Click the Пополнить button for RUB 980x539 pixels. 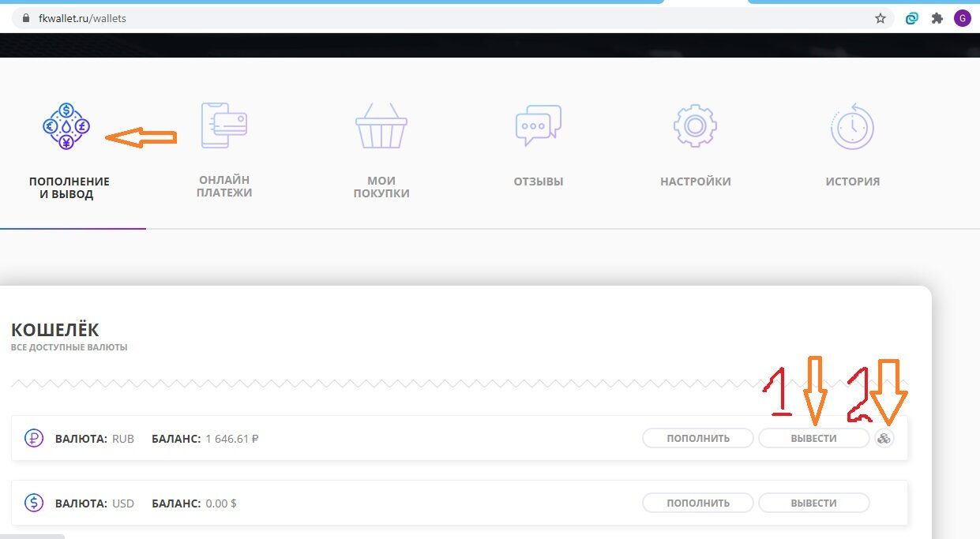click(698, 438)
